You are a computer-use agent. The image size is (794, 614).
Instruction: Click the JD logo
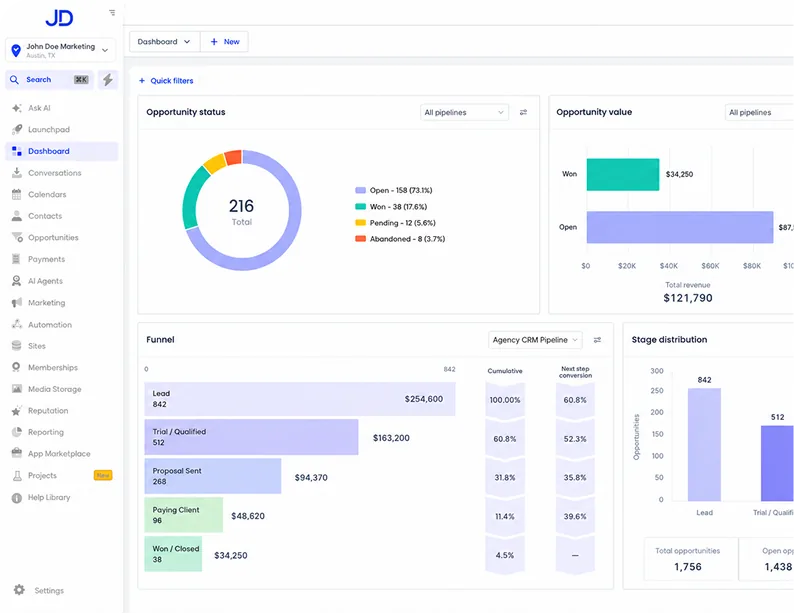click(59, 18)
